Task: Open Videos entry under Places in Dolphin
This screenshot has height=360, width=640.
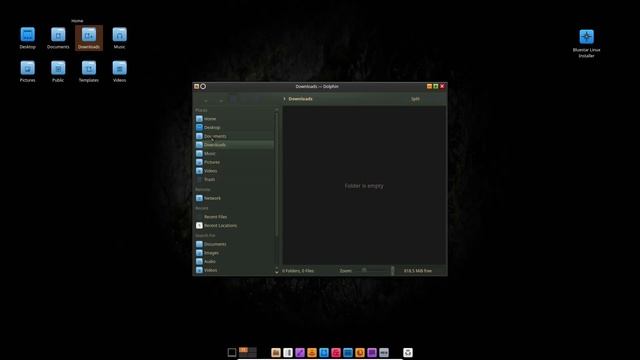Action: [234, 171]
